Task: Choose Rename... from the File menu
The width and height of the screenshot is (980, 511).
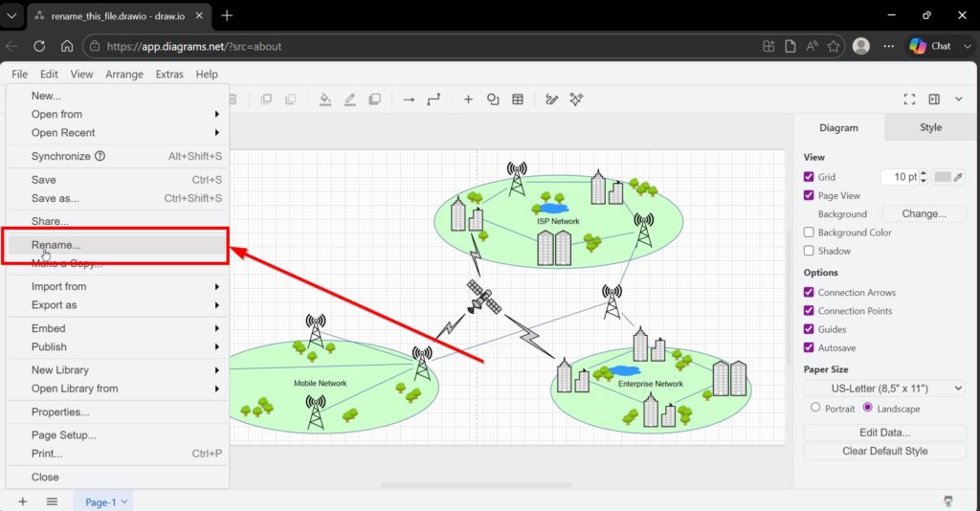Action: pyautogui.click(x=56, y=245)
